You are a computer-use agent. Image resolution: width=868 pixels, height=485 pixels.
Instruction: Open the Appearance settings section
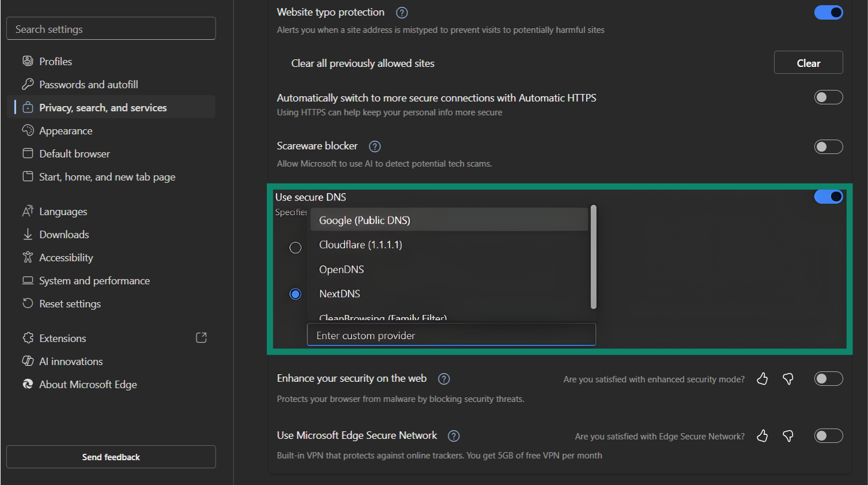(x=66, y=131)
